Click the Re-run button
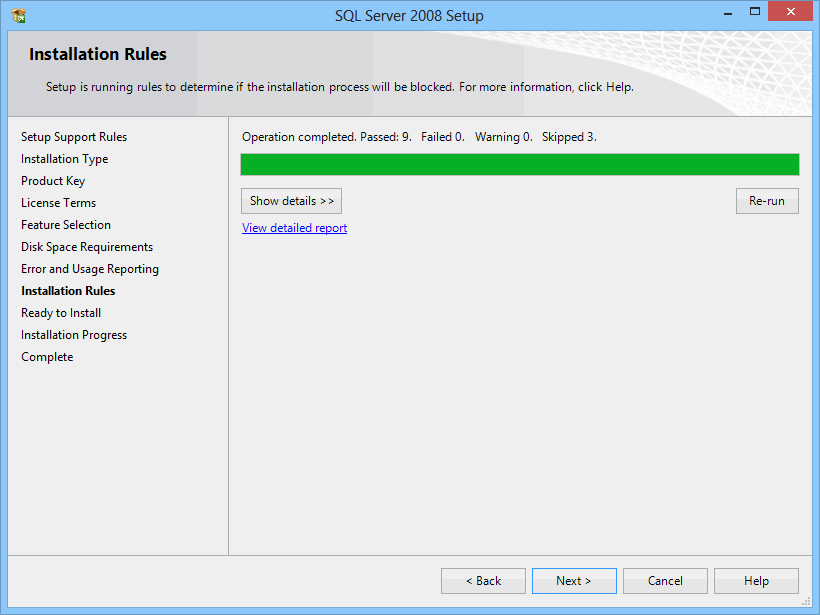 767,201
